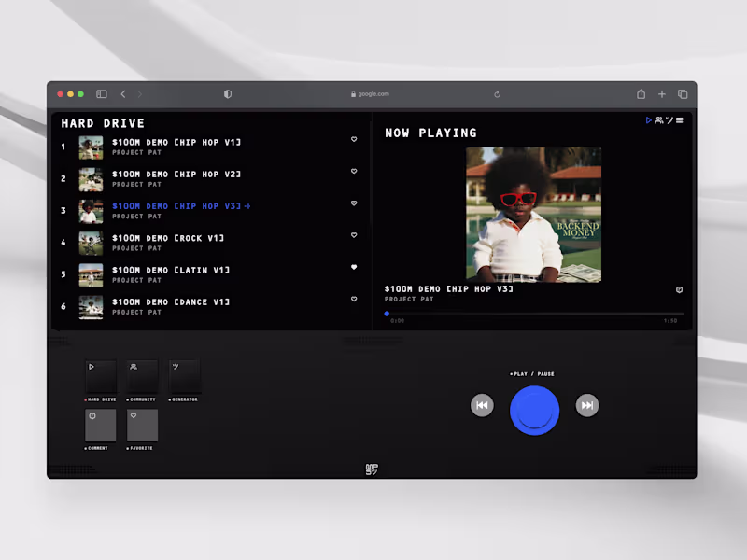Click the Comment pad button
The image size is (747, 560).
pyautogui.click(x=101, y=426)
